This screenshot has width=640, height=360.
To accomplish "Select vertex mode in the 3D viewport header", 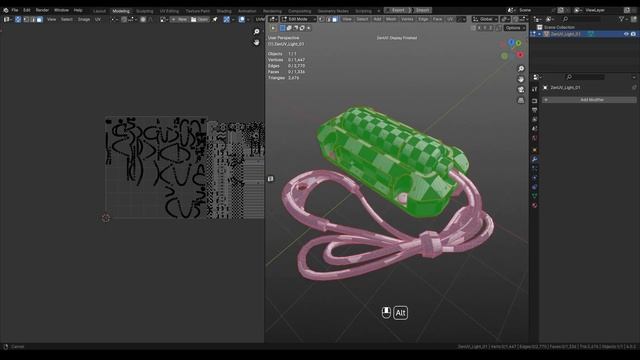I will (322, 19).
